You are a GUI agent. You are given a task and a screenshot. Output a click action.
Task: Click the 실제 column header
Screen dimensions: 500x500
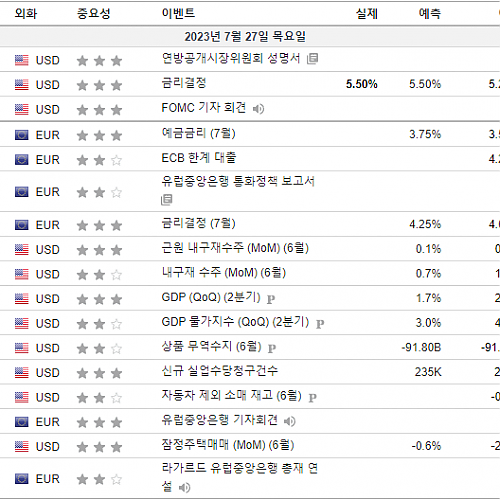pyautogui.click(x=367, y=14)
